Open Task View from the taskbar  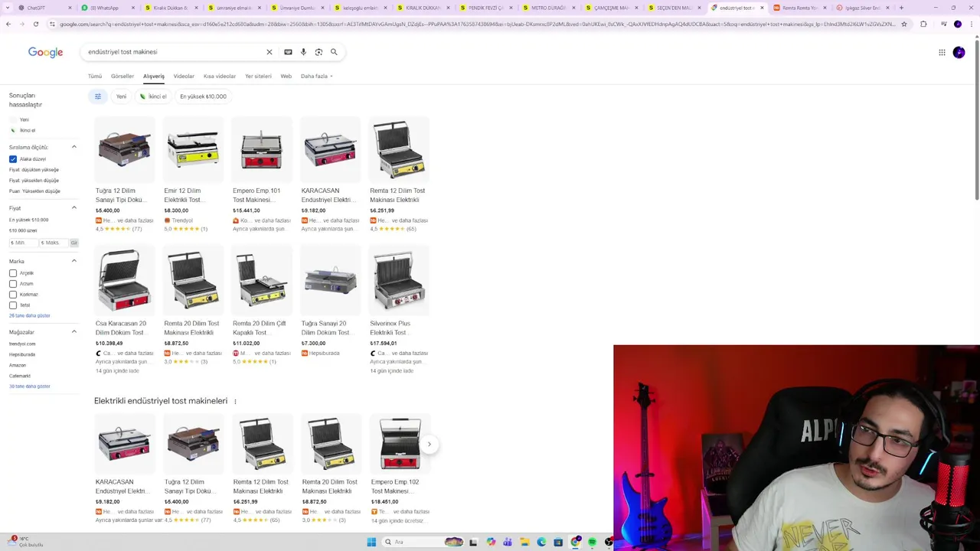coord(473,542)
